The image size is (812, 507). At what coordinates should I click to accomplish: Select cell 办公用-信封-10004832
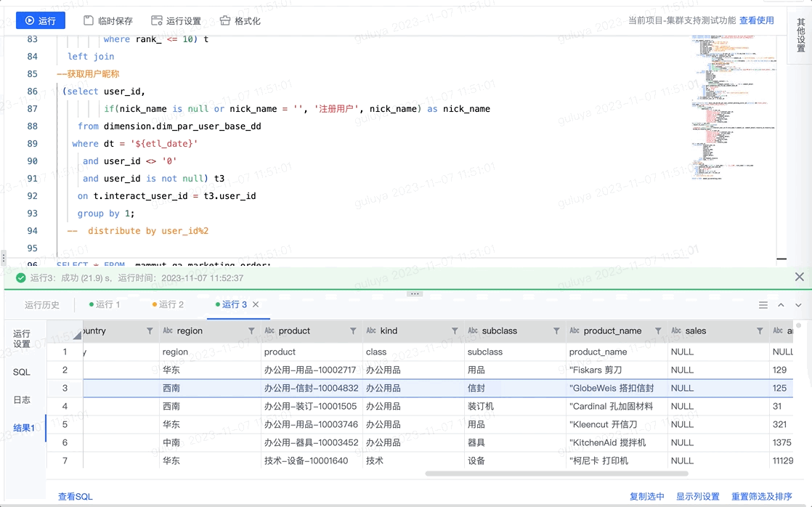(312, 388)
